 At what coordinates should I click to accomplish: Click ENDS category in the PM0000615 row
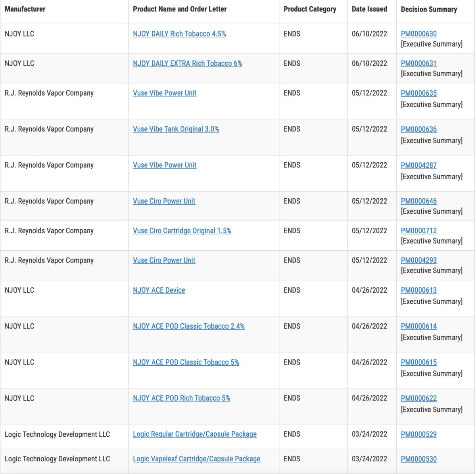pyautogui.click(x=292, y=363)
